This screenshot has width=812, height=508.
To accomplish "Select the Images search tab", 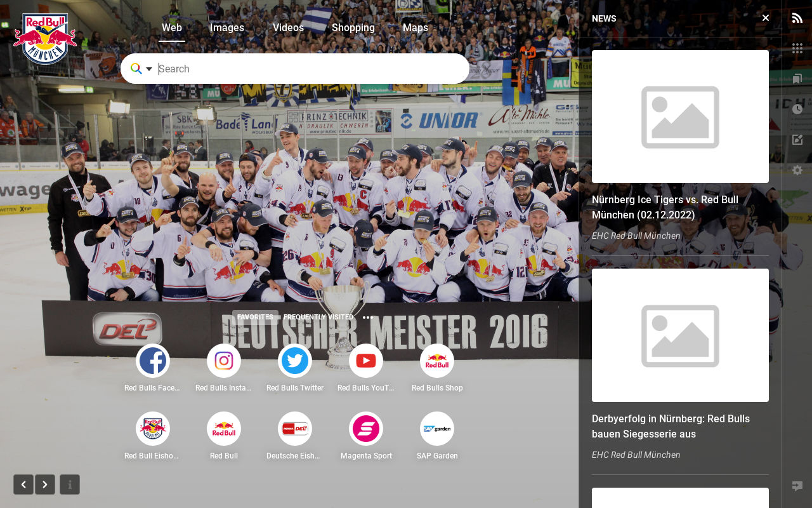I will coord(227,28).
